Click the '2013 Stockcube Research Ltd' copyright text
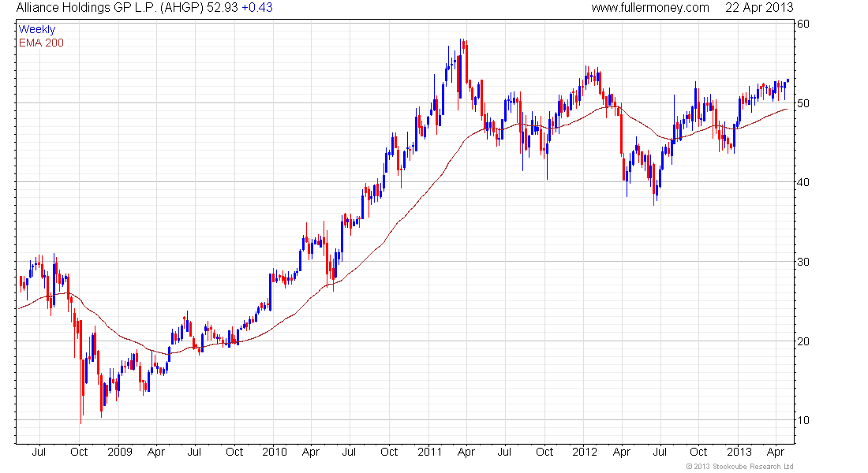This screenshot has height=473, width=868. coord(739,467)
